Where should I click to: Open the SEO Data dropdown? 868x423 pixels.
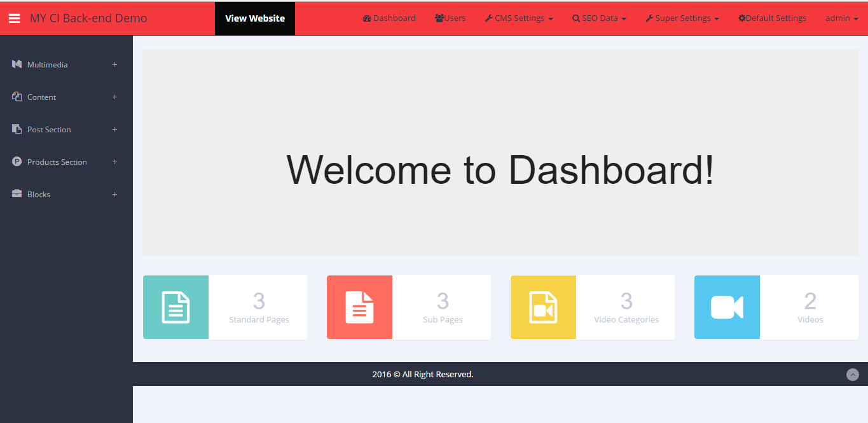(x=598, y=18)
